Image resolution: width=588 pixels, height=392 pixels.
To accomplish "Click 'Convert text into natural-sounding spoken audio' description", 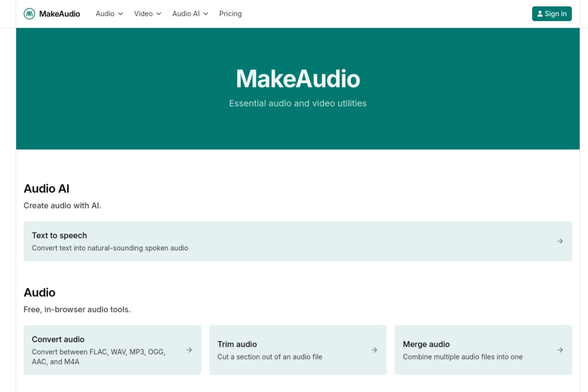I will tap(110, 248).
